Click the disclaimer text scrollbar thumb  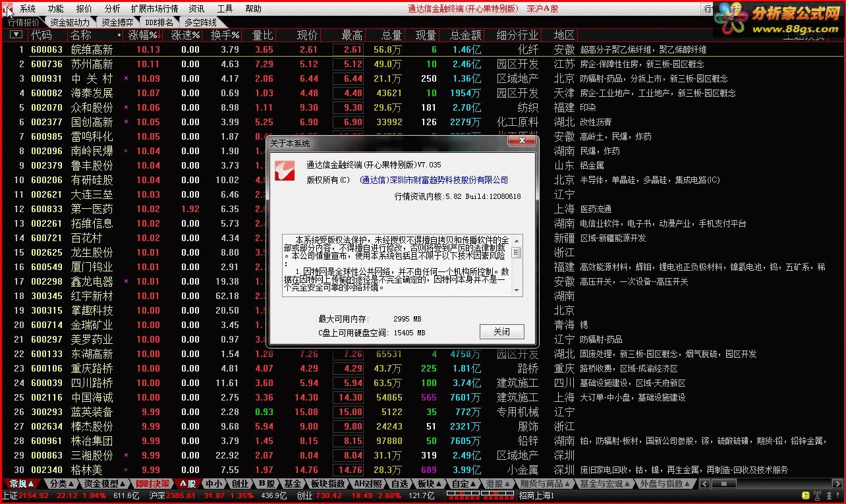[516, 252]
